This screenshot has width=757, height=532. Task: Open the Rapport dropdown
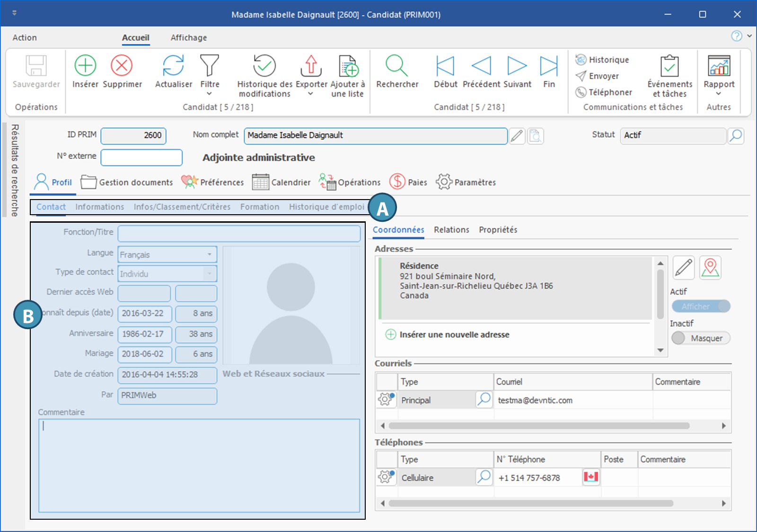click(719, 94)
